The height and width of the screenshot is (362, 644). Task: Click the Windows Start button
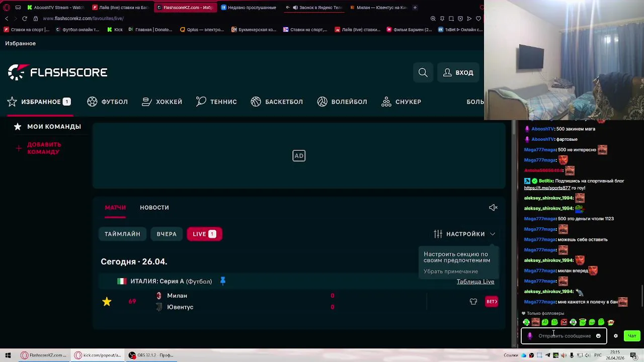[8, 355]
